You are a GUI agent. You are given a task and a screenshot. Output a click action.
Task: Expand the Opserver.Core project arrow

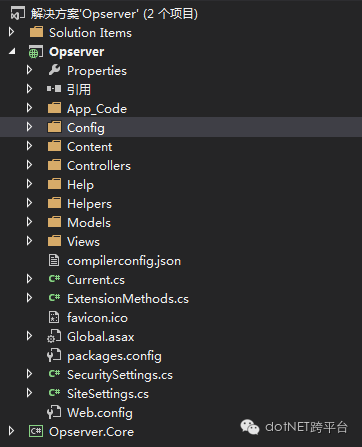tap(12, 431)
